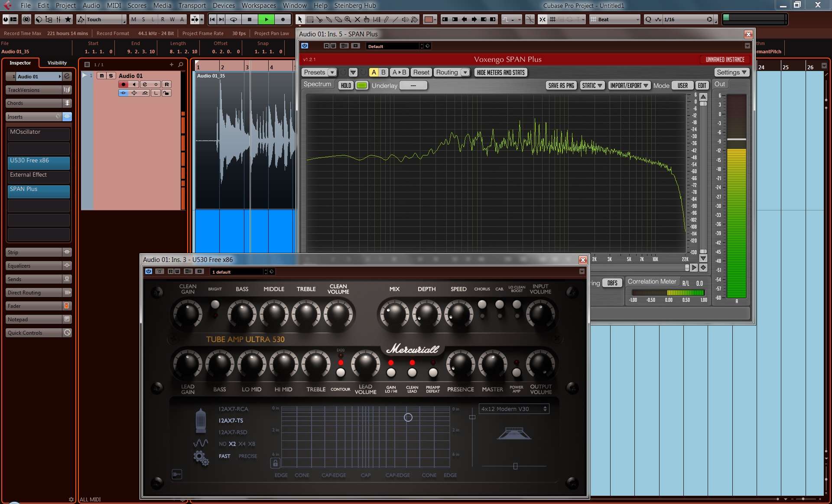Click the Record button in transport
The image size is (832, 504).
tap(283, 19)
